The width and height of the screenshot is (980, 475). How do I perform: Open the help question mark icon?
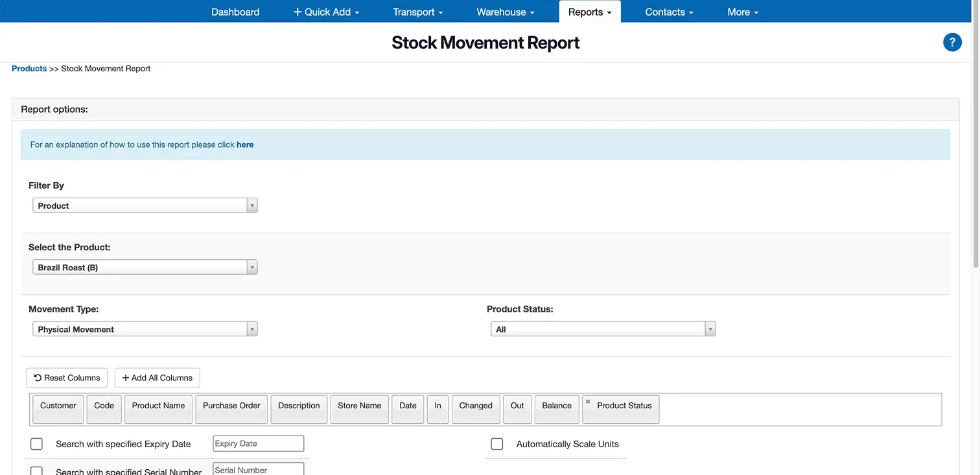coord(952,43)
